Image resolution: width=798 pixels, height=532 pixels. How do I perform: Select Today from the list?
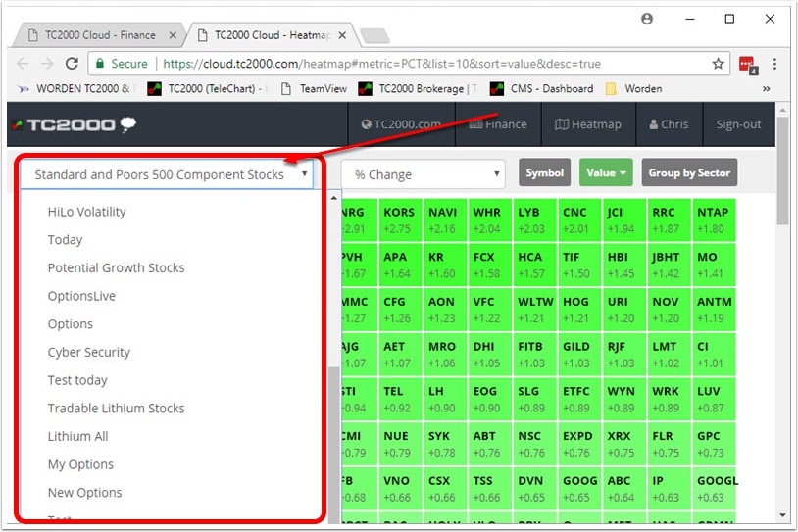65,240
